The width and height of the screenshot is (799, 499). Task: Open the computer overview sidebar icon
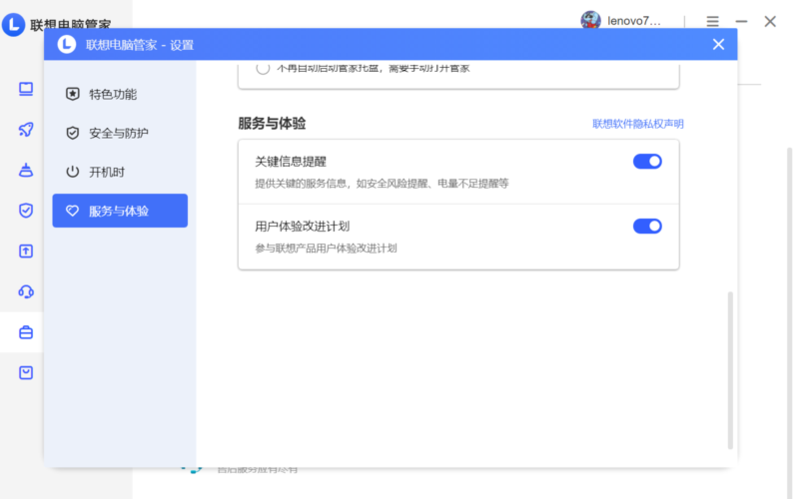pyautogui.click(x=26, y=89)
